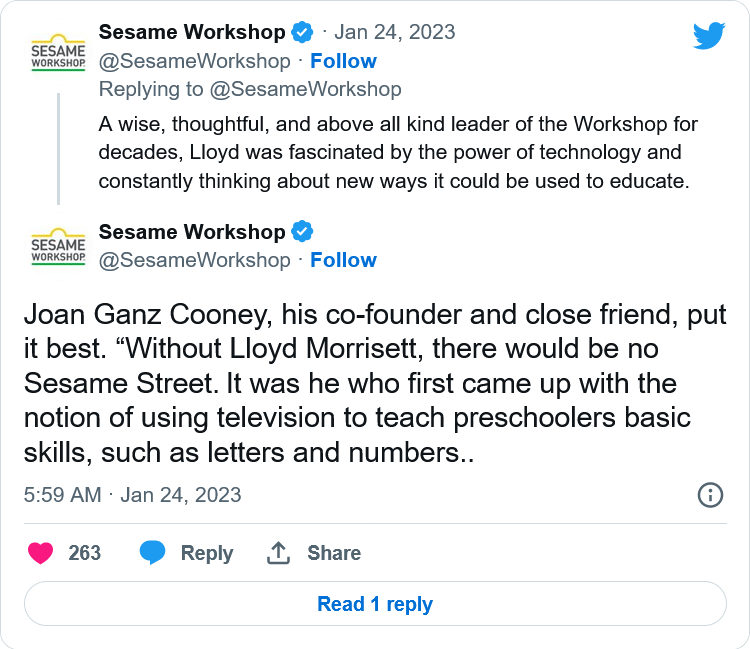Open the top Sesame Workshop avatar logo

pyautogui.click(x=58, y=53)
